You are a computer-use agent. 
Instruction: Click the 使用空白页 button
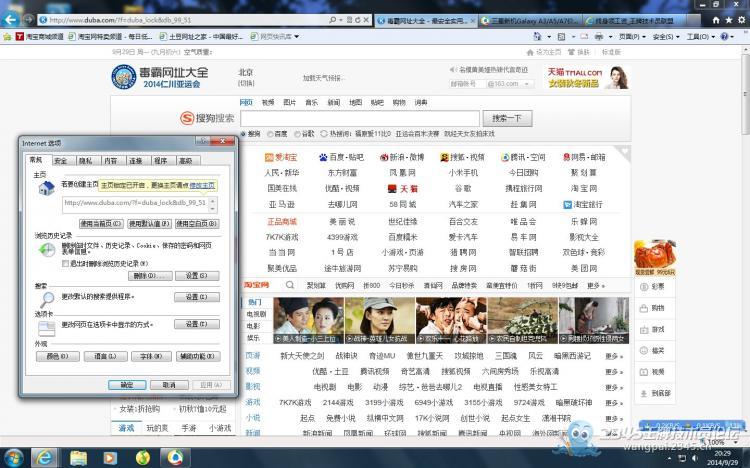pyautogui.click(x=194, y=224)
